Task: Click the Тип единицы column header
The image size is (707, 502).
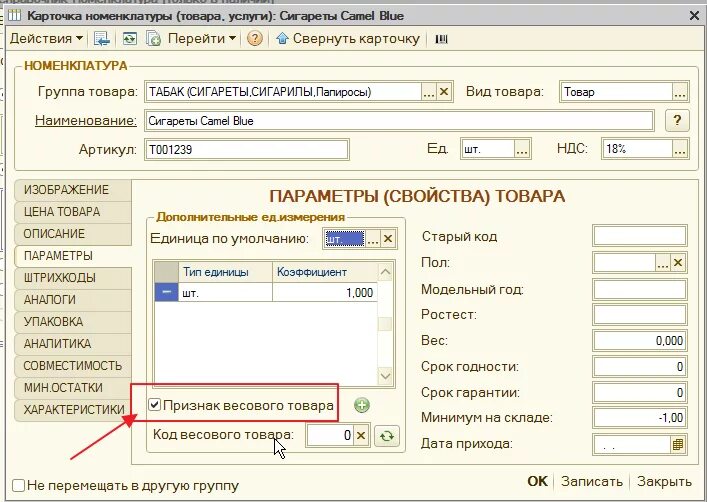Action: point(225,272)
